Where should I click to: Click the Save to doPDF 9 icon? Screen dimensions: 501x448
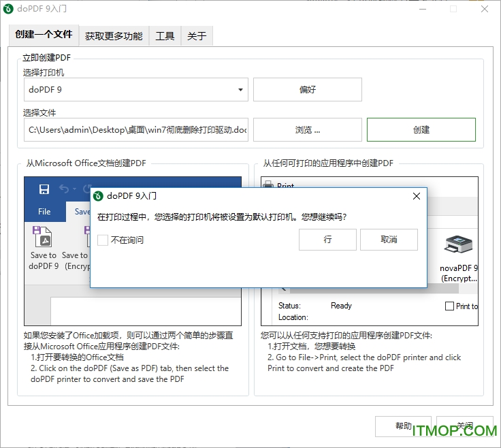coord(42,237)
